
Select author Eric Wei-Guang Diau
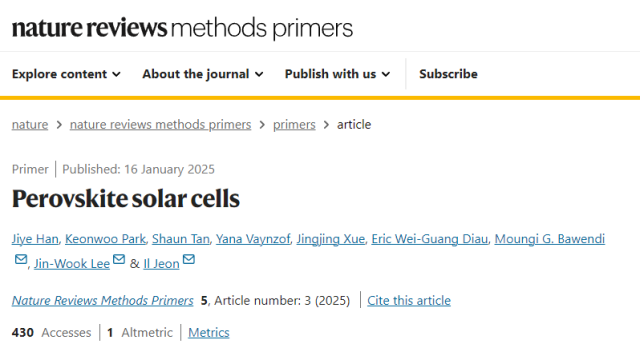(430, 239)
